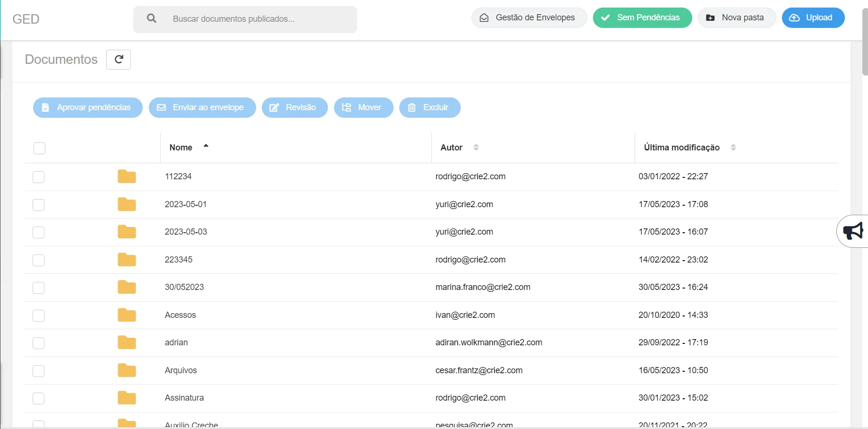The image size is (868, 429).
Task: Click the Revisão button
Action: [295, 107]
